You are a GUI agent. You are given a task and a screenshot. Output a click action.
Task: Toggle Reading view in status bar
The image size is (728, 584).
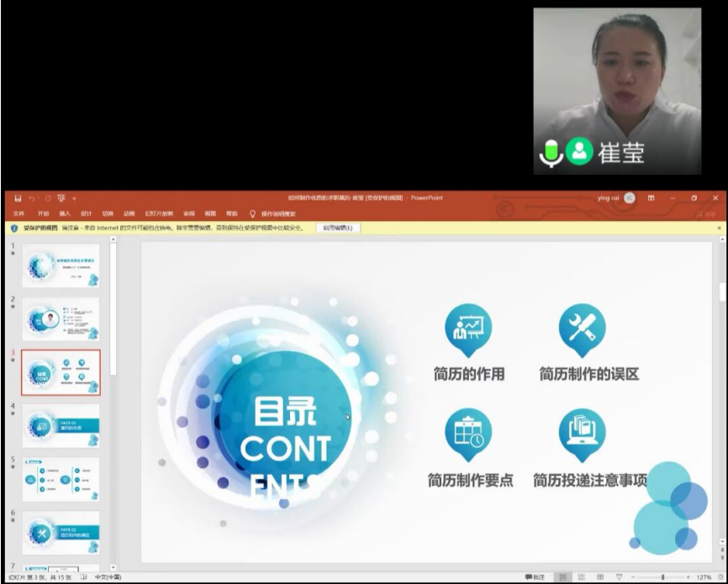coord(599,577)
